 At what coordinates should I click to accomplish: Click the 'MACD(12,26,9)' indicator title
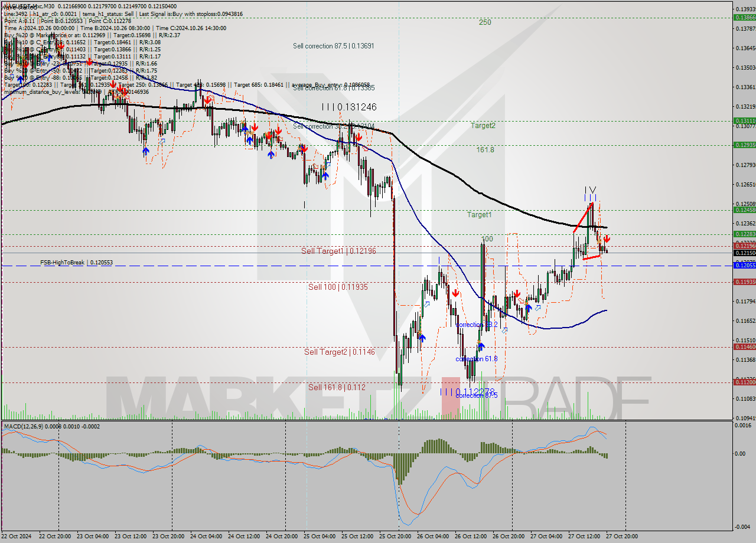(24, 426)
